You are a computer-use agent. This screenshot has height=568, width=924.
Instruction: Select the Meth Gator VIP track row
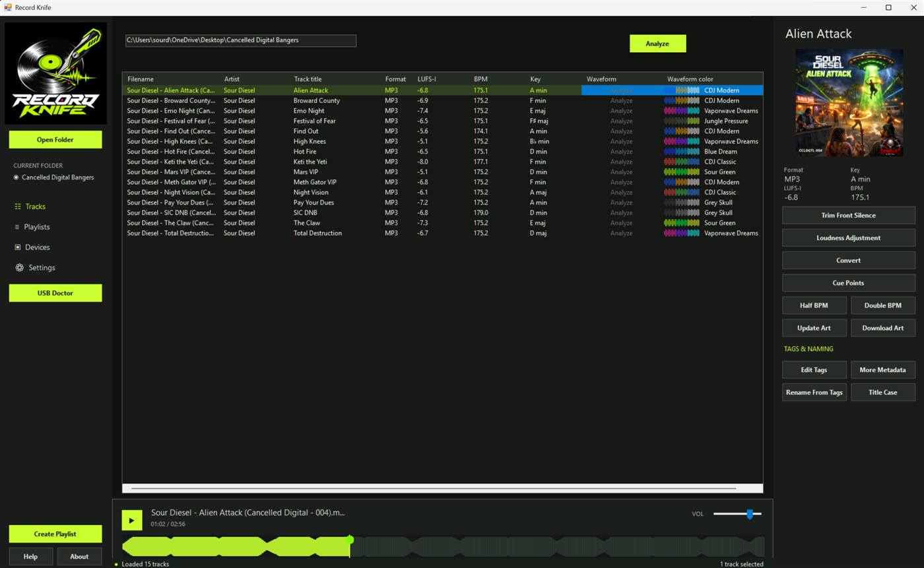tap(442, 182)
